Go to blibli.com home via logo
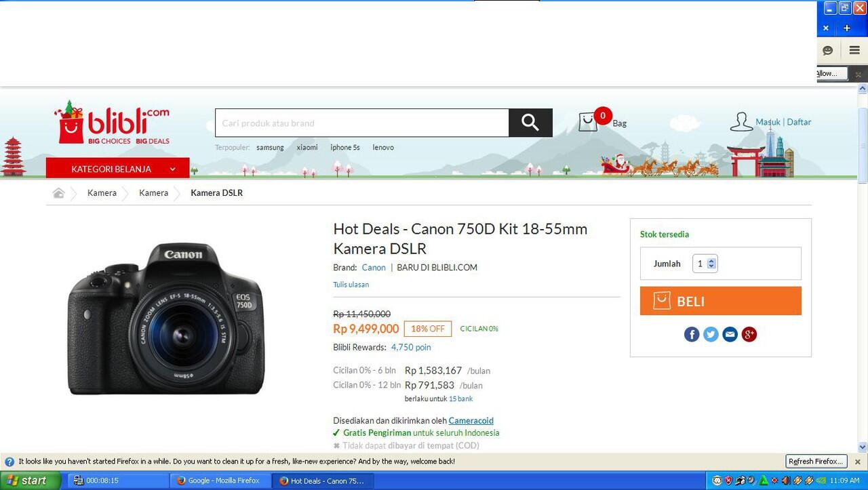Image resolution: width=868 pixels, height=490 pixels. (x=112, y=123)
